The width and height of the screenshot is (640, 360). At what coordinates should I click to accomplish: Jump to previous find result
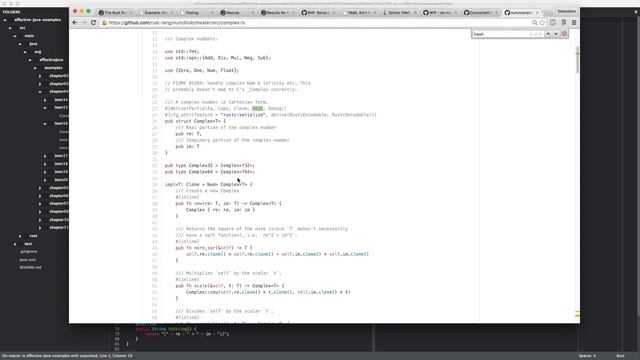[548, 34]
